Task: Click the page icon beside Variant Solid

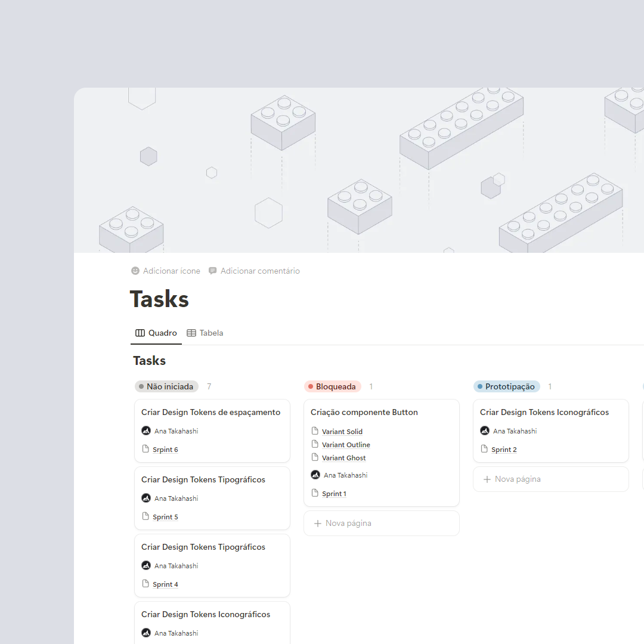Action: coord(315,431)
